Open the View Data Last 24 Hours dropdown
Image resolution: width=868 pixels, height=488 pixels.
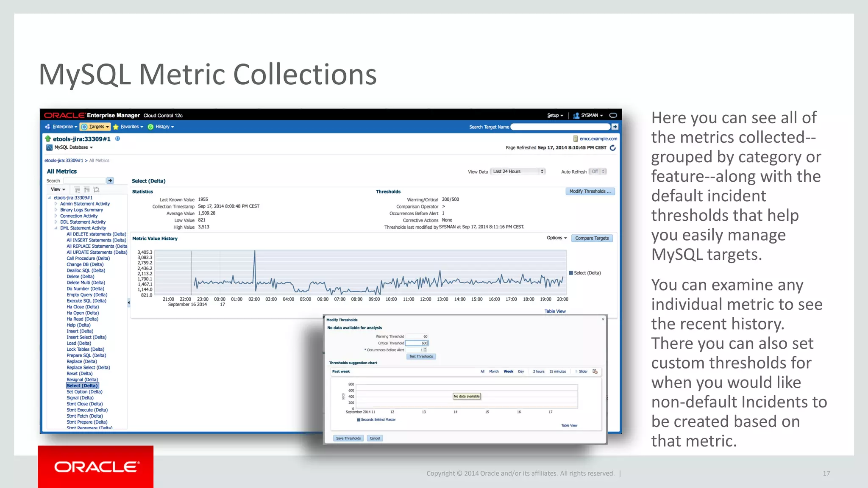point(518,172)
